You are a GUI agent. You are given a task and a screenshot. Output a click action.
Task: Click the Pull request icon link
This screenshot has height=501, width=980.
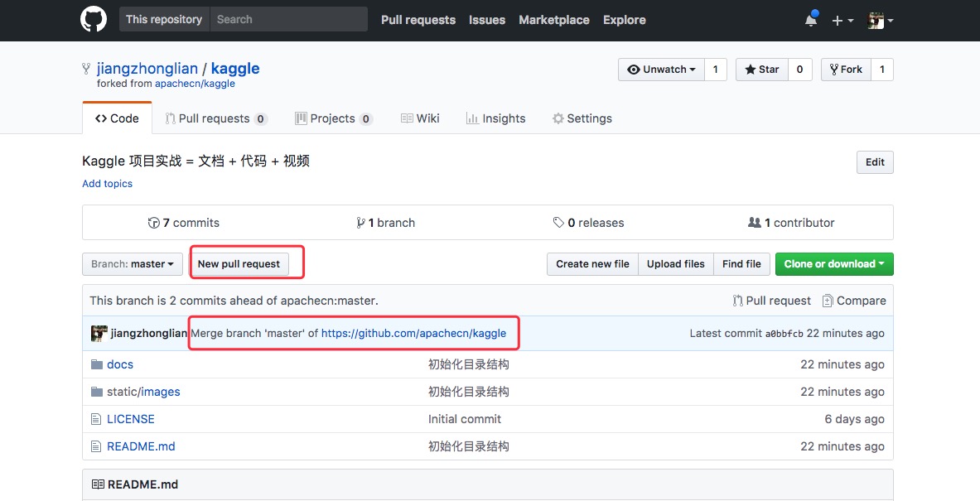tap(738, 301)
